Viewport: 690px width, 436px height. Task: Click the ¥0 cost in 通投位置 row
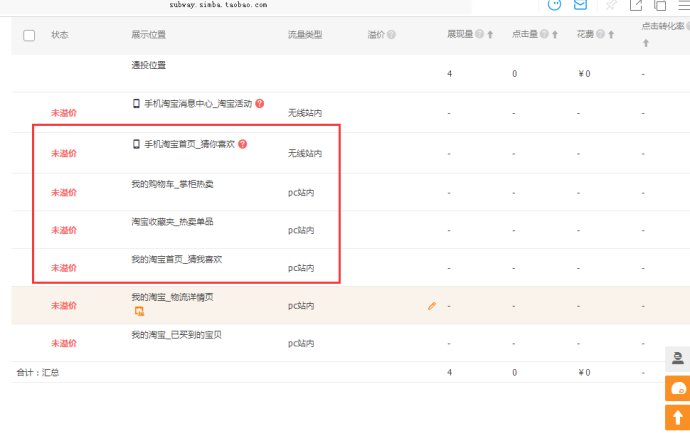pyautogui.click(x=584, y=74)
